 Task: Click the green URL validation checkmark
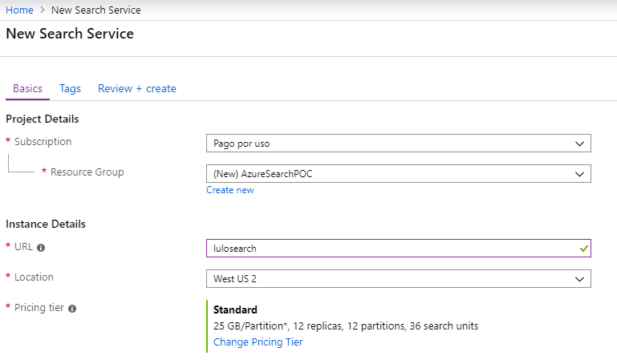[x=584, y=249]
